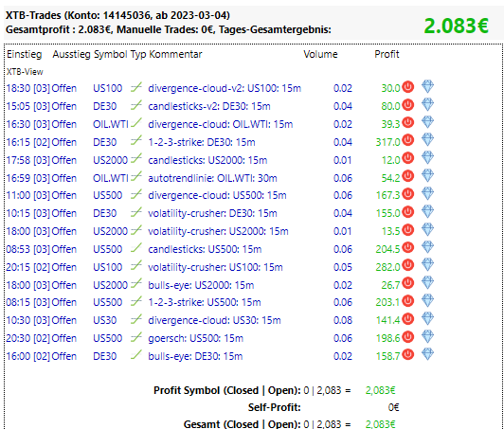504x429 pixels.
Task: Click the large green 2.083€ total
Action: pyautogui.click(x=457, y=26)
